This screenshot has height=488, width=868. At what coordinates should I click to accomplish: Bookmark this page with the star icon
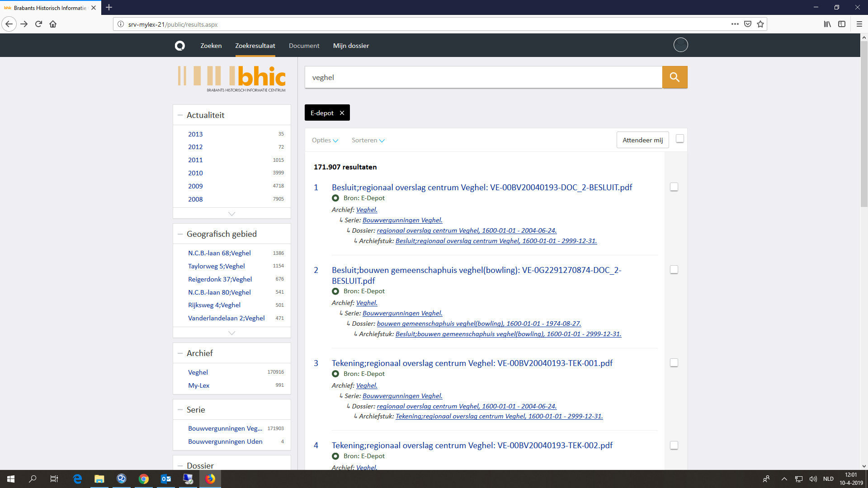[x=760, y=24]
